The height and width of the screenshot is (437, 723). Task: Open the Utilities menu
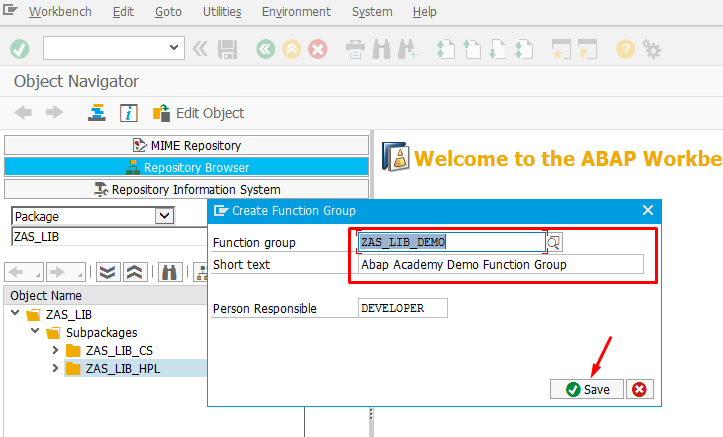pyautogui.click(x=222, y=12)
